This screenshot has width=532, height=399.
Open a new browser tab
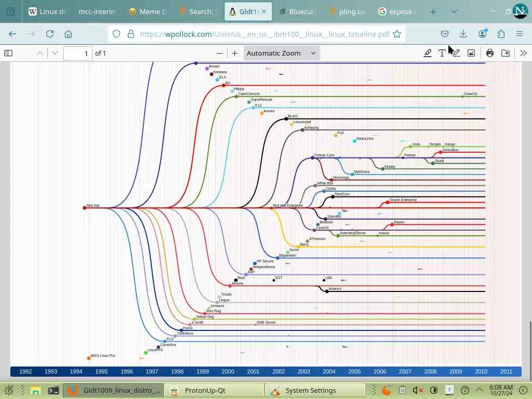[433, 11]
